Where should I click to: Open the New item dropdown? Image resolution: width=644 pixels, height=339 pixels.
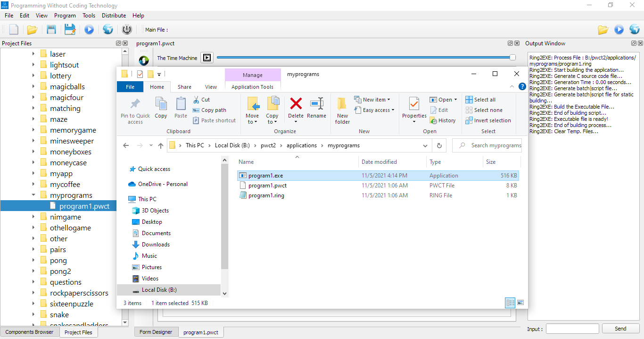(372, 100)
